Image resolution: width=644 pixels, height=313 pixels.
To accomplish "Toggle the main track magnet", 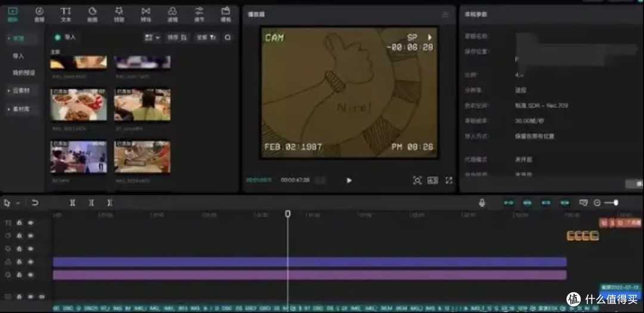I will [509, 203].
